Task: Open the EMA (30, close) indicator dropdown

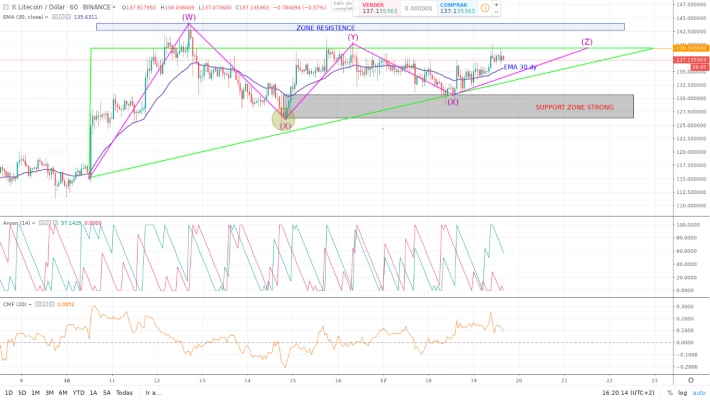Action: (47, 17)
